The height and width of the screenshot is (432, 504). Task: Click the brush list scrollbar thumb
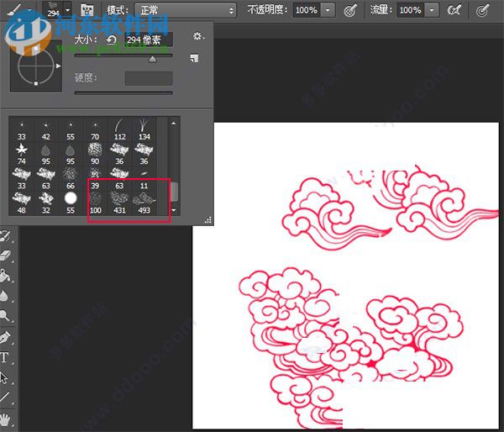tap(174, 192)
